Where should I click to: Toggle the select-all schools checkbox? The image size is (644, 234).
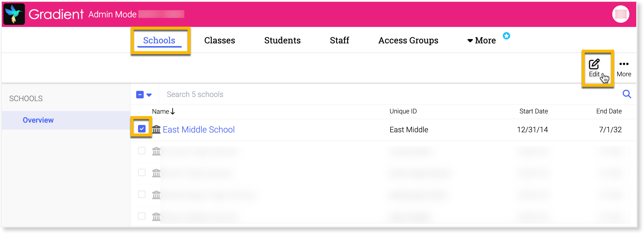tap(140, 95)
